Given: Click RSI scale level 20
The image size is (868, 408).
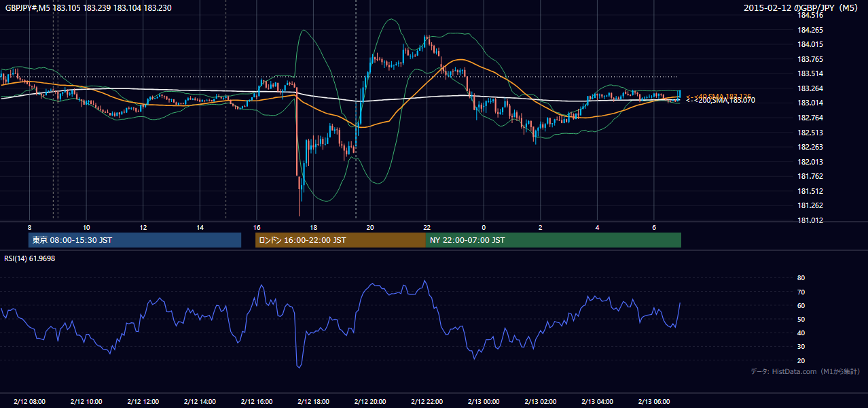Looking at the screenshot, I should (x=801, y=360).
